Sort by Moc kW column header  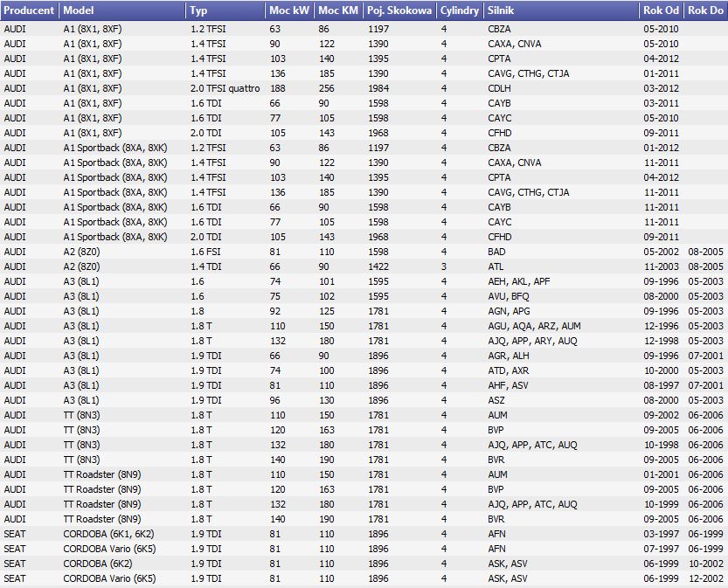(290, 10)
